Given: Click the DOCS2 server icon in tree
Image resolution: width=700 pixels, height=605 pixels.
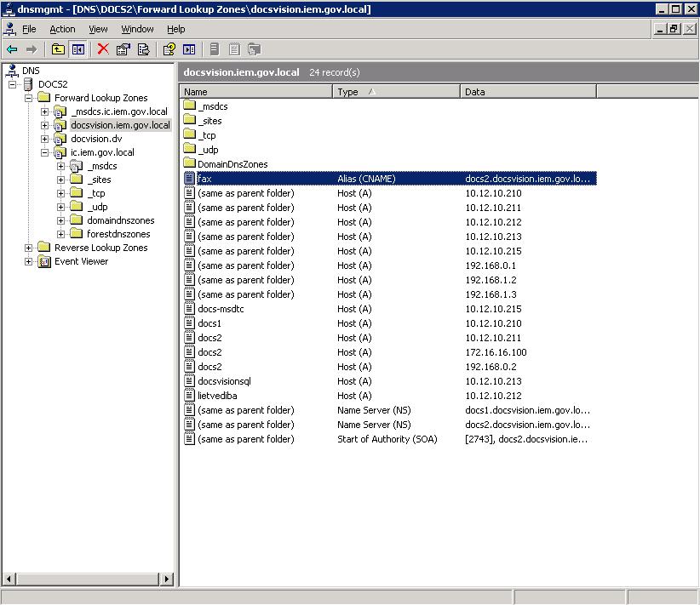Looking at the screenshot, I should pos(28,84).
